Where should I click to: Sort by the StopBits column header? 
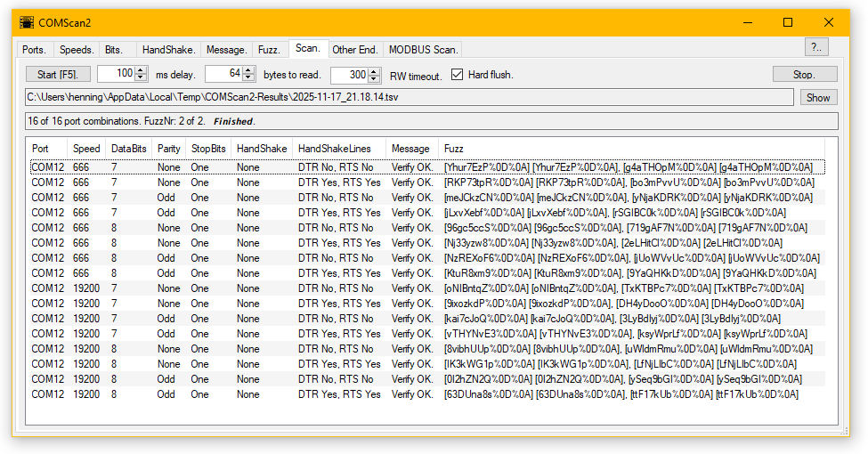tap(208, 149)
